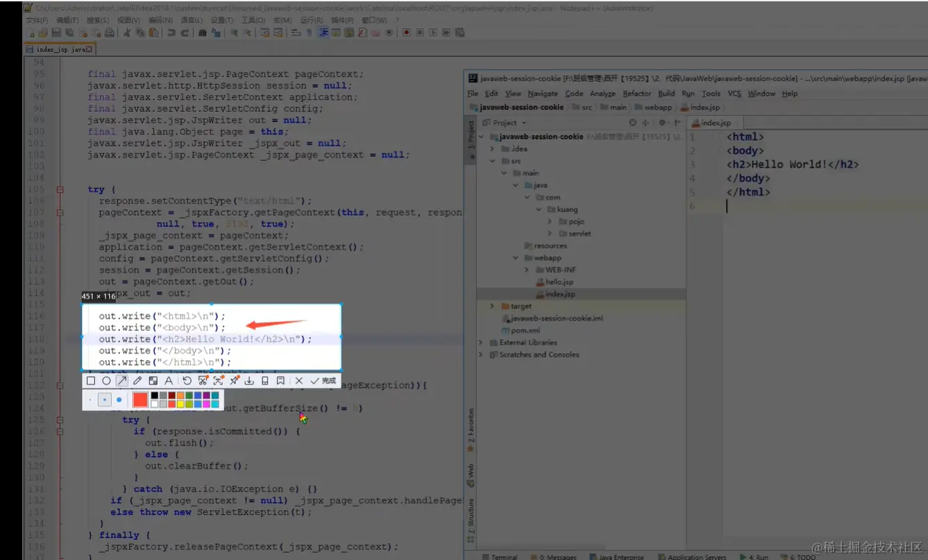Collapse the main folder in project tree
Image resolution: width=928 pixels, height=560 pixels.
coord(504,173)
